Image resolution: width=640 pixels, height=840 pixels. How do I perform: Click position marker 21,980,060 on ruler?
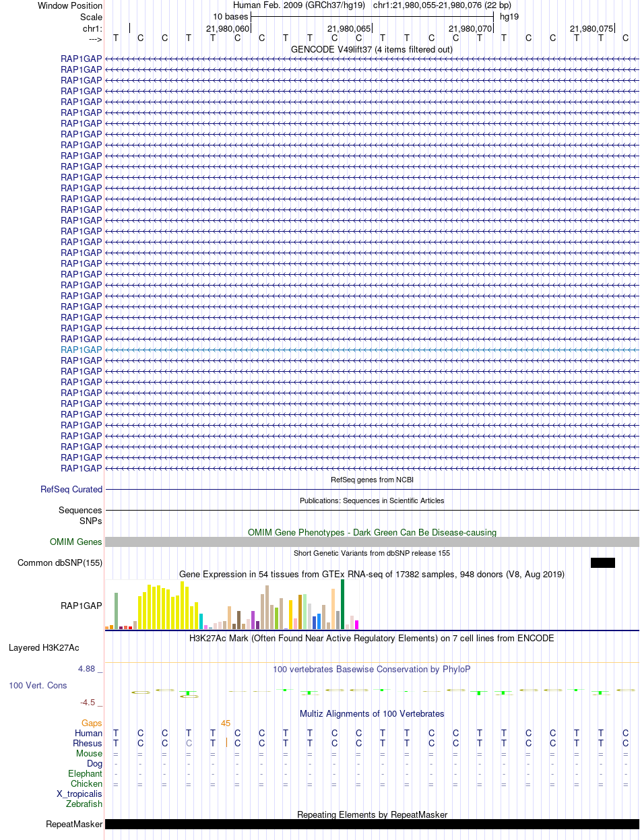(x=228, y=29)
